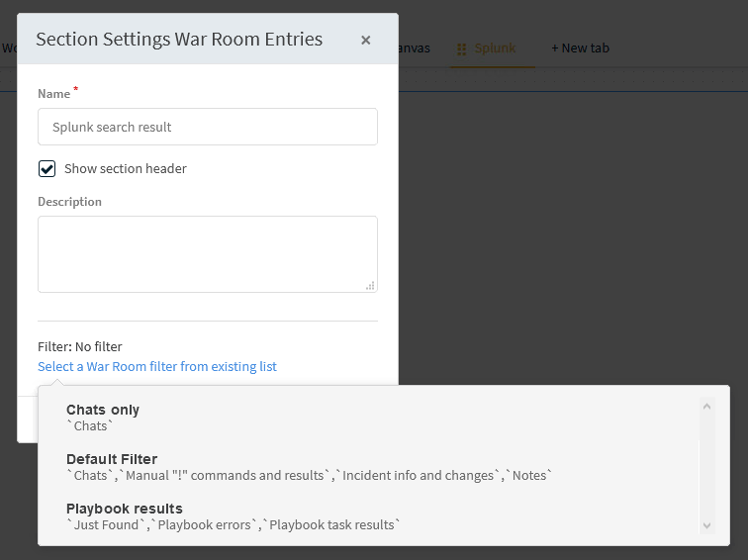The height and width of the screenshot is (560, 748).
Task: Add a tab with + New tab
Action: click(x=580, y=48)
